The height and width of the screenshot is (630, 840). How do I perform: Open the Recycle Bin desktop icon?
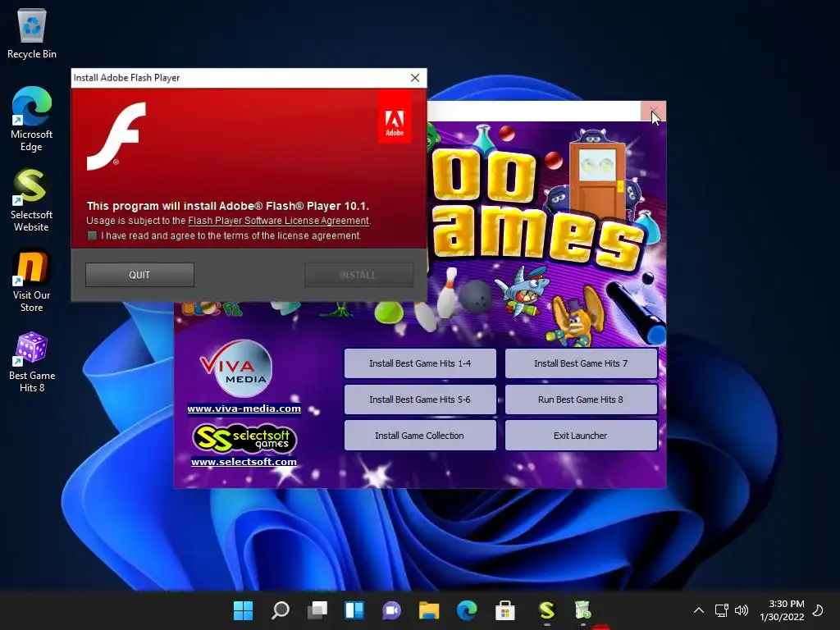(x=32, y=33)
